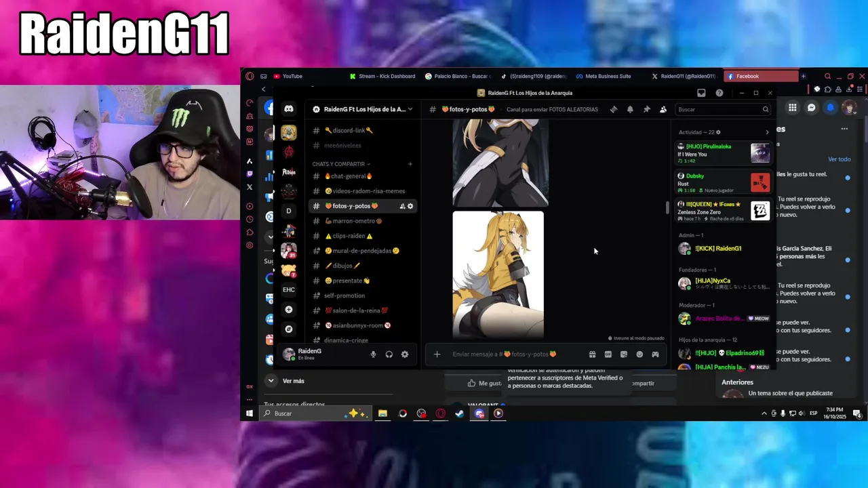Show pinned messages pin icon

(647, 109)
